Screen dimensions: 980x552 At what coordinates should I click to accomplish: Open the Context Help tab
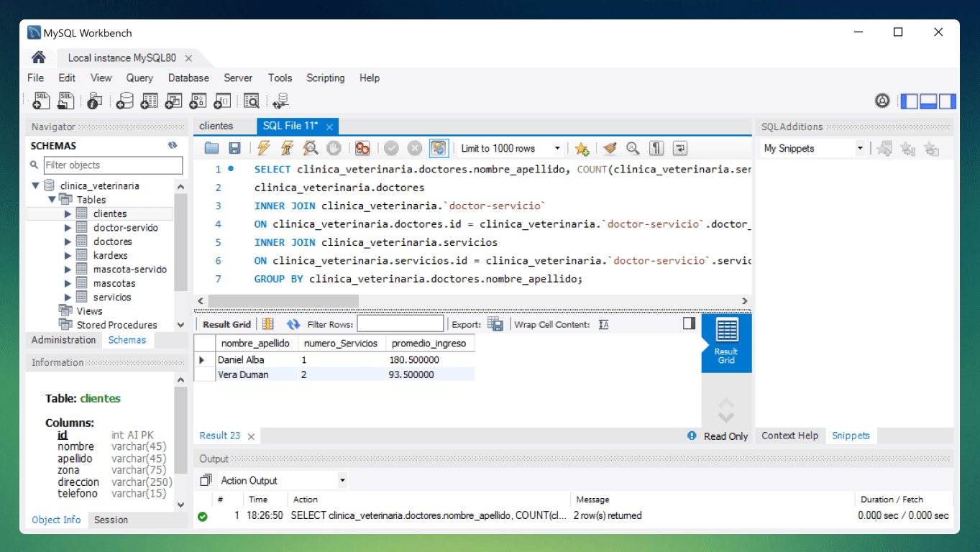pos(789,436)
